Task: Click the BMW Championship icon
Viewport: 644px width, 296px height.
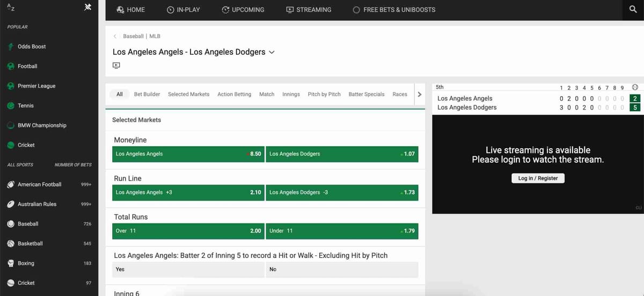Action: click(x=11, y=125)
